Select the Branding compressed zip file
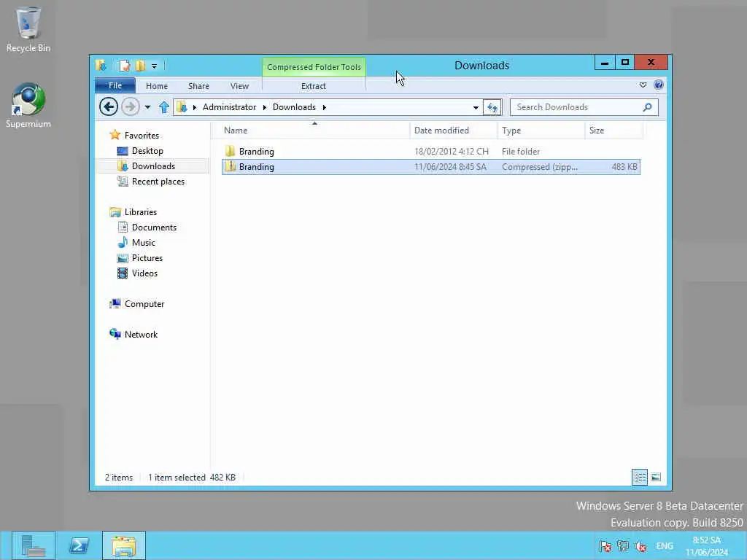Screen dimensions: 747x560 pyautogui.click(x=430, y=167)
